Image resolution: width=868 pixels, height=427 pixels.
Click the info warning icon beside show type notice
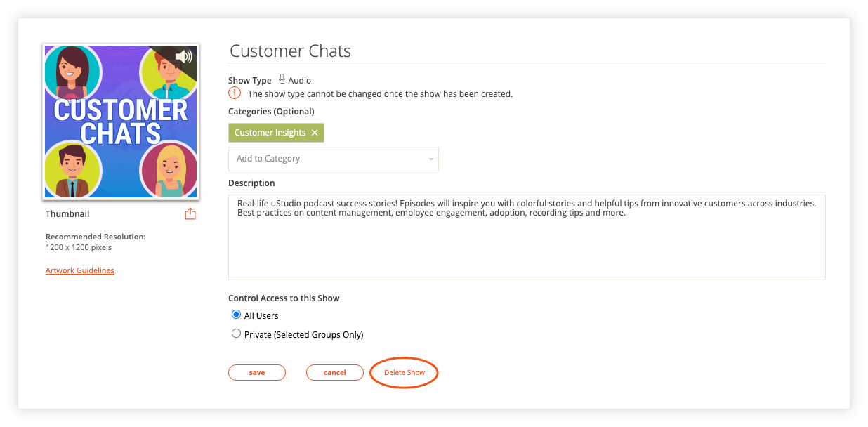tap(235, 93)
